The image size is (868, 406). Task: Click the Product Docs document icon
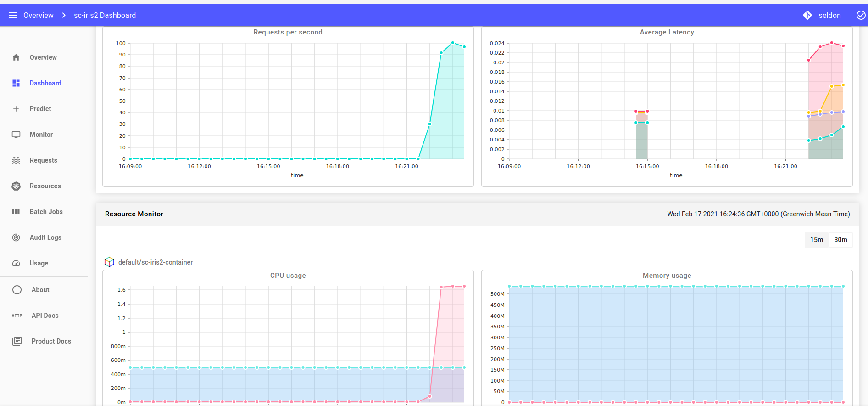point(17,341)
